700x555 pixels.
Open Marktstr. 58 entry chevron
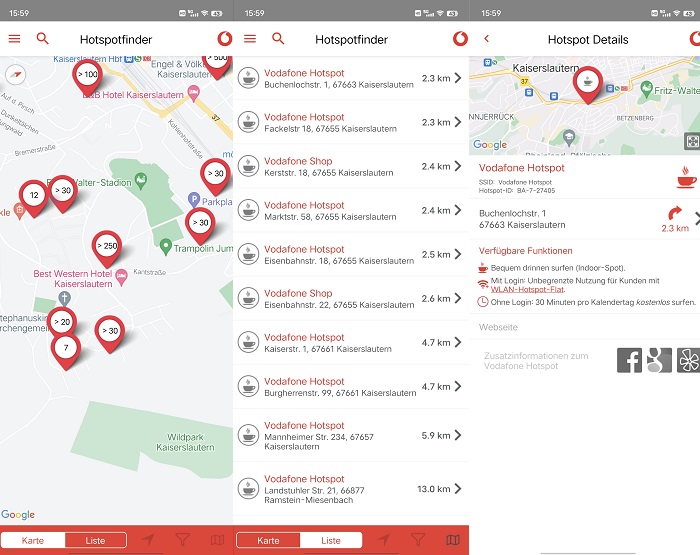(x=458, y=210)
